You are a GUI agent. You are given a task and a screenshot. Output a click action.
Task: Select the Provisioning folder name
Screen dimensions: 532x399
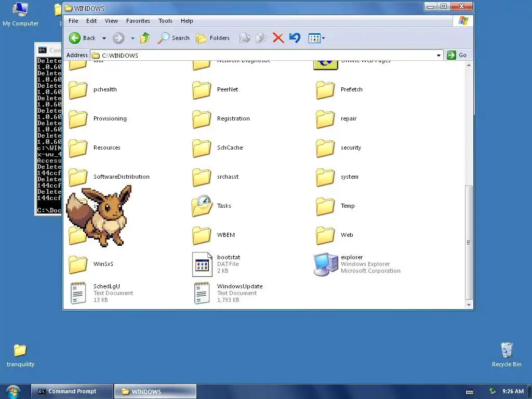point(110,118)
